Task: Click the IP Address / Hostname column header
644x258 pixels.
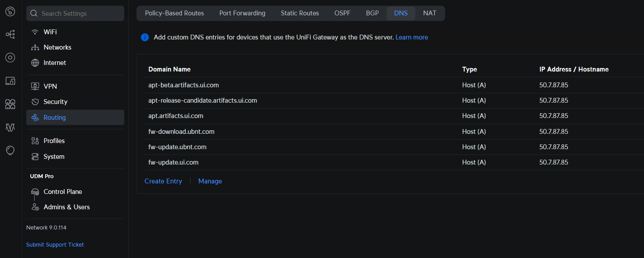Action: tap(574, 69)
